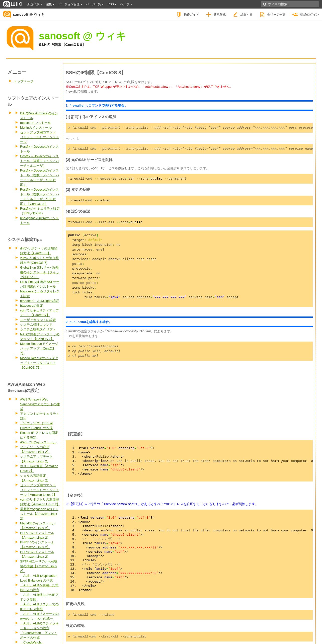Click the sanosoft @ ウィキ title heading
This screenshot has height=644, width=322.
point(82,36)
